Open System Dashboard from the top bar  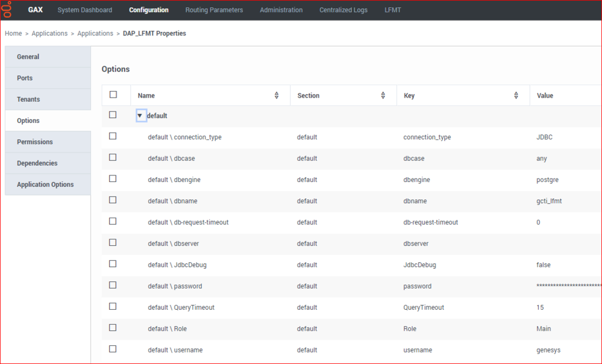85,10
